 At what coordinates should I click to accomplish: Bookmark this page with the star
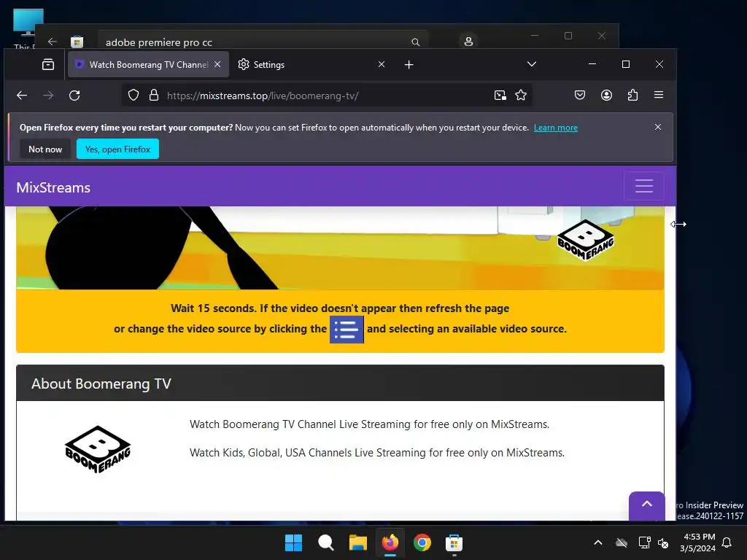click(x=521, y=96)
